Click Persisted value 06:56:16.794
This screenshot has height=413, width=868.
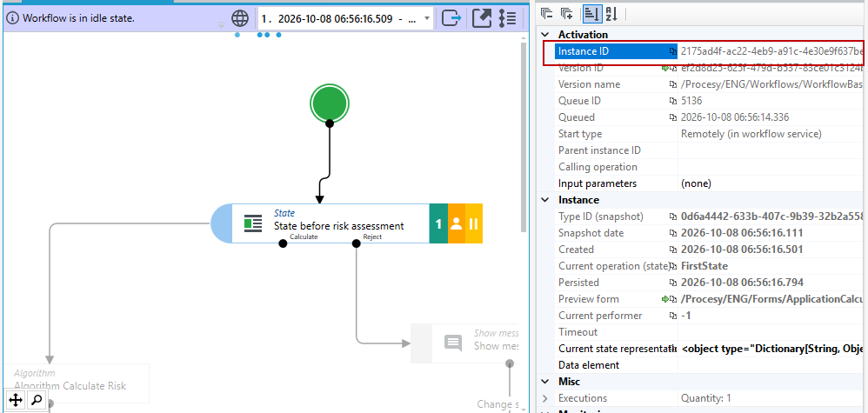[x=742, y=283]
